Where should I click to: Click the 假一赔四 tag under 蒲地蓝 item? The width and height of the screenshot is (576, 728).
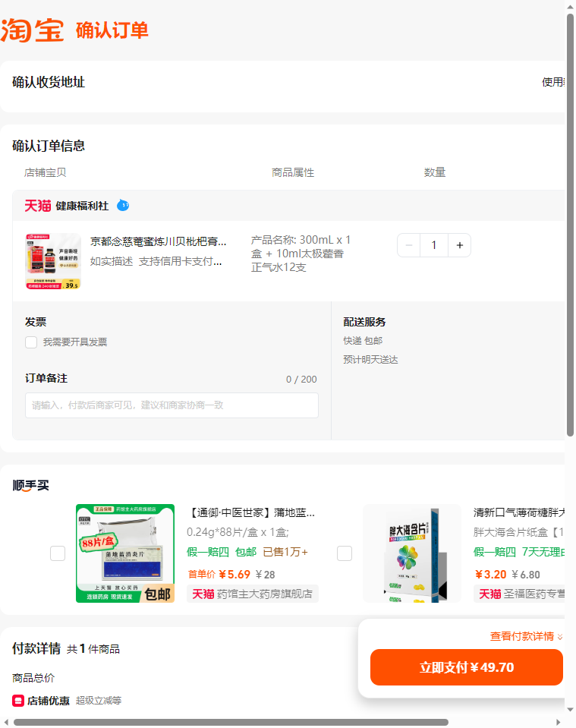click(x=208, y=552)
